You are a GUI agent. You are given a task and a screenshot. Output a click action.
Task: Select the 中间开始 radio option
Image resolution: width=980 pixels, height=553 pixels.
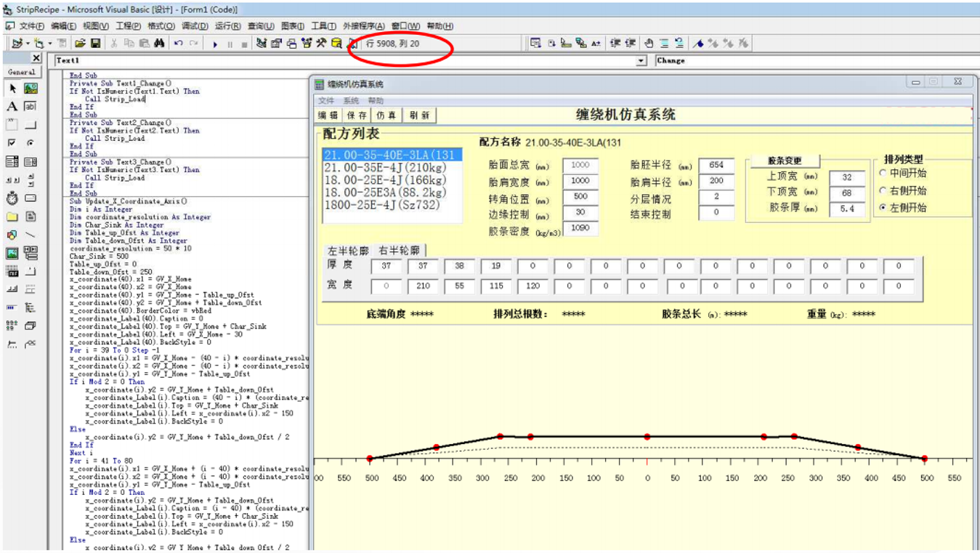903,174
